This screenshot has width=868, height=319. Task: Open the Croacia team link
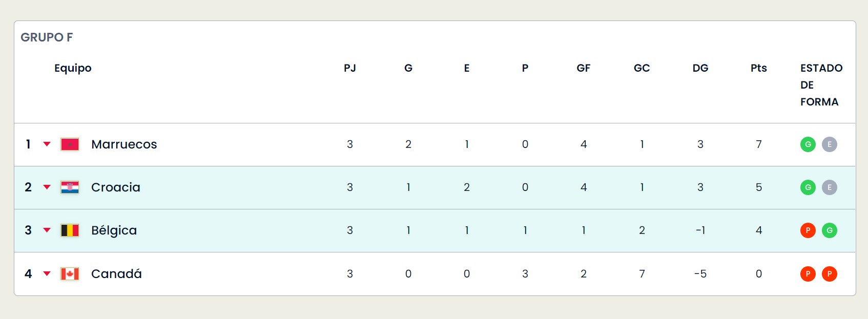(116, 187)
